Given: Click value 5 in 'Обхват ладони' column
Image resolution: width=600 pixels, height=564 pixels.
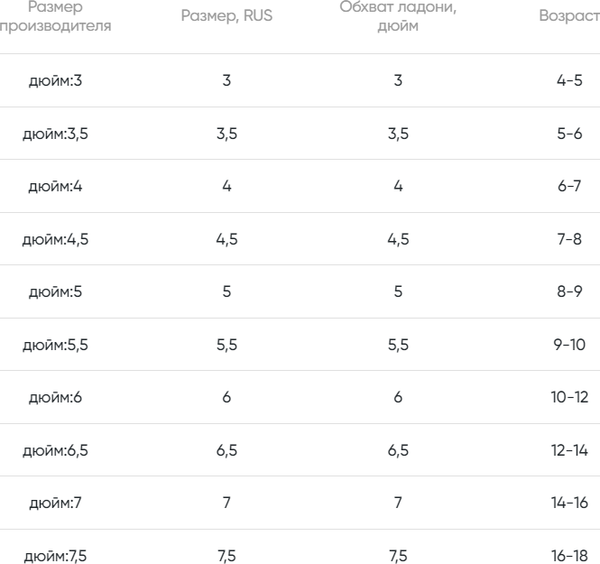Looking at the screenshot, I should tap(398, 292).
